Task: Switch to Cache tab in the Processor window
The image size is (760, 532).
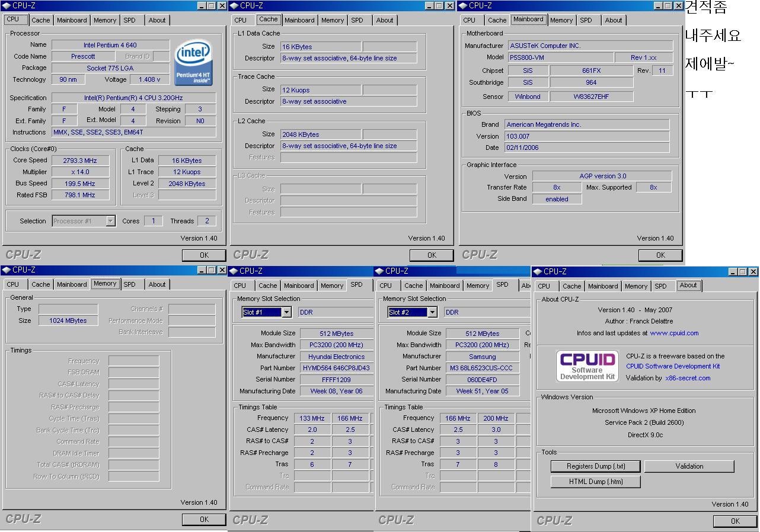Action: (41, 20)
